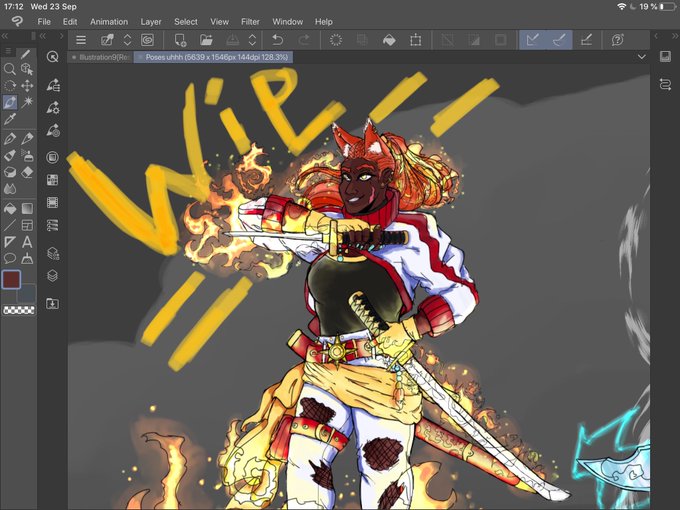680x510 pixels.
Task: Expand palette dock with right arrow
Action: coord(62,36)
